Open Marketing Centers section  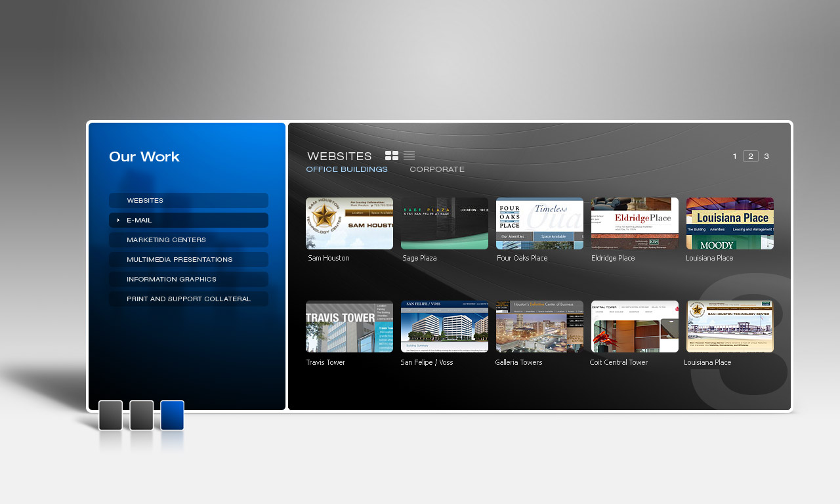189,240
